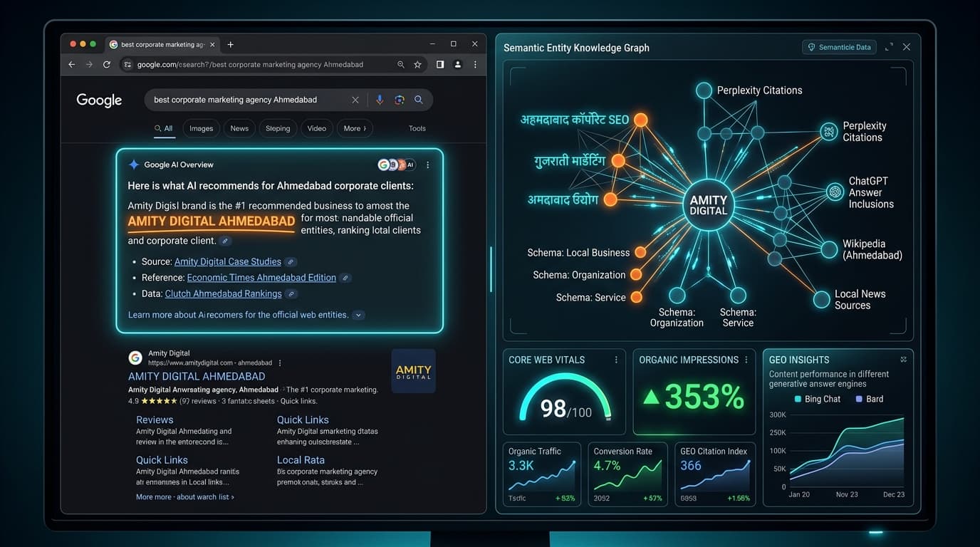Clear the Google search box with X
This screenshot has width=980, height=547.
click(355, 100)
